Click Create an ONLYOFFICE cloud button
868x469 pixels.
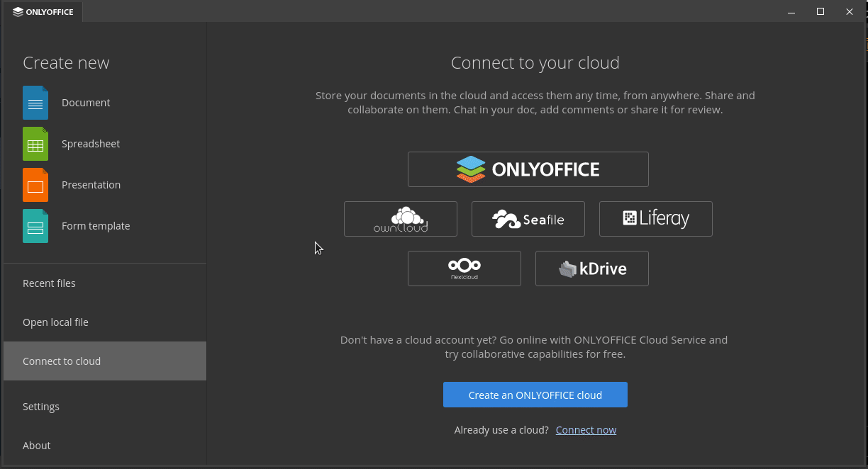(535, 395)
